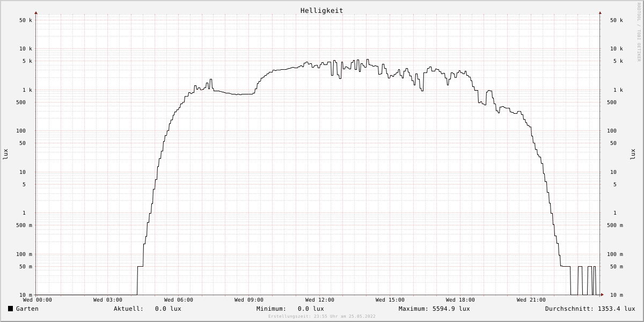Screen dimensions: 644x322
Task: Click the plain "10" label on the right axis
Action: 613,172
